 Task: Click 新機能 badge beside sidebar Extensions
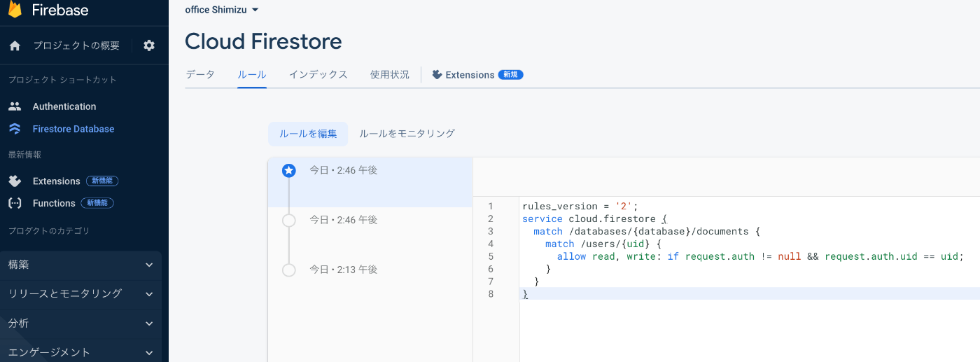point(102,181)
